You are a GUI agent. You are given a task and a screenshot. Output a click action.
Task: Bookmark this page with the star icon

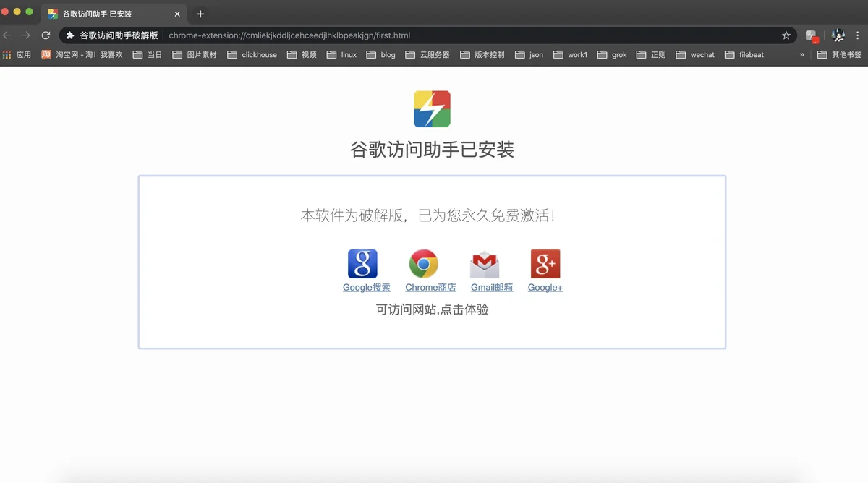[x=786, y=35]
